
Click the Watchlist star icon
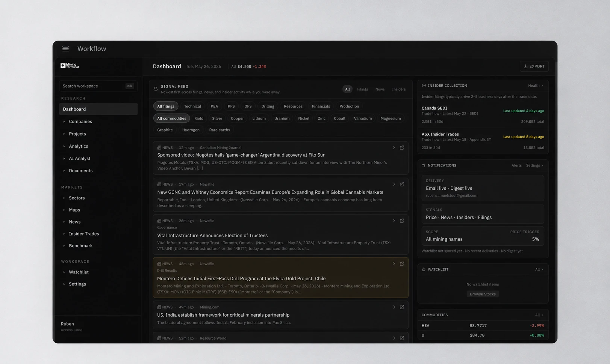coord(424,269)
